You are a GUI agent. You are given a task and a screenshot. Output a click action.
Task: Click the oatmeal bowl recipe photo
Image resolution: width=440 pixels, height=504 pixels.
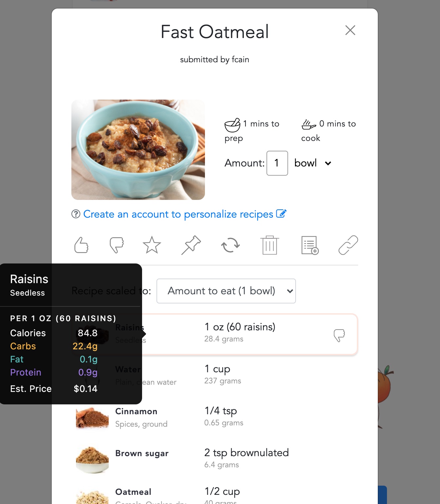138,150
